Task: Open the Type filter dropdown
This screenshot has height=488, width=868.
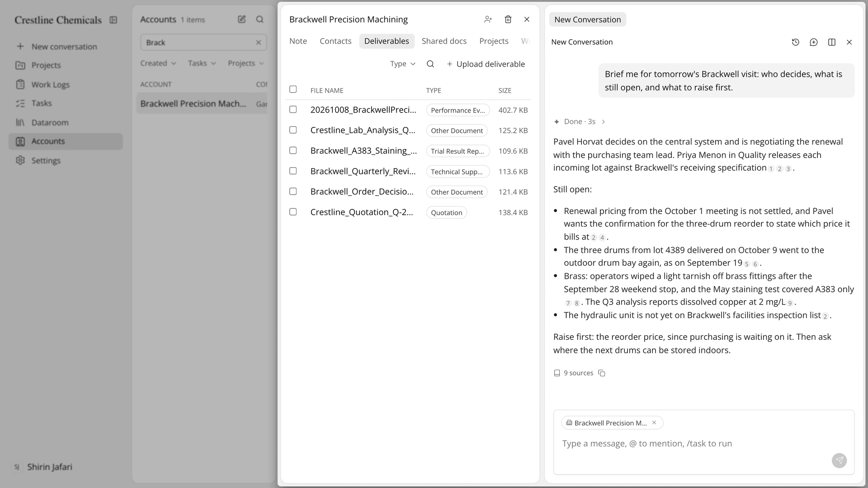Action: [403, 64]
